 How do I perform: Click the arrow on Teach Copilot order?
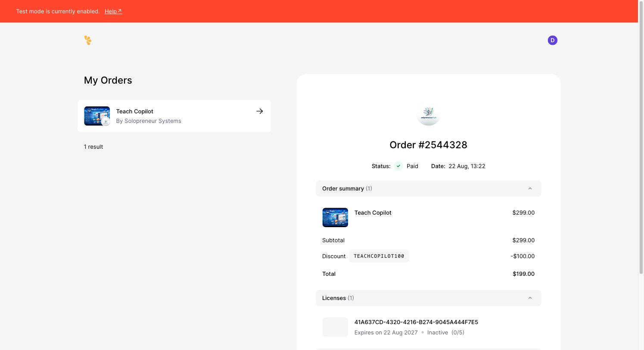(x=259, y=111)
